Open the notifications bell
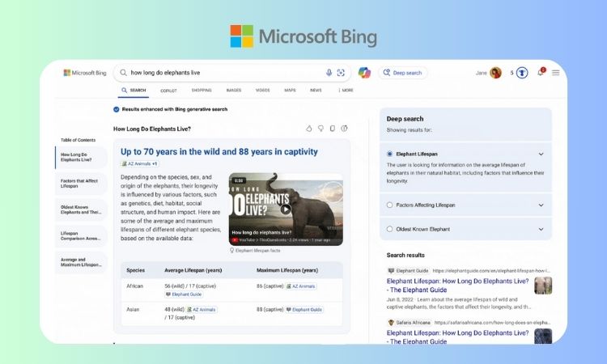 pyautogui.click(x=541, y=72)
